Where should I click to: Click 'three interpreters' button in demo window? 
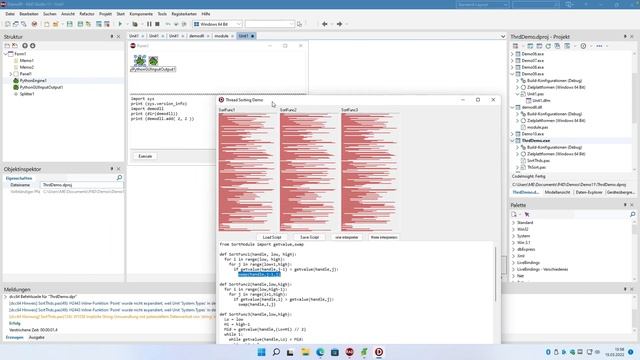coord(384,237)
